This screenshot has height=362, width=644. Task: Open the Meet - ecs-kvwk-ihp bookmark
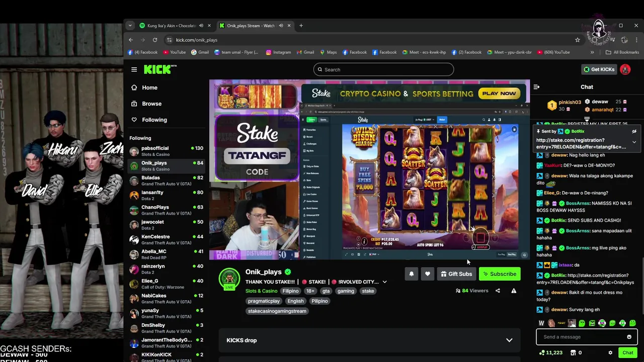point(424,52)
